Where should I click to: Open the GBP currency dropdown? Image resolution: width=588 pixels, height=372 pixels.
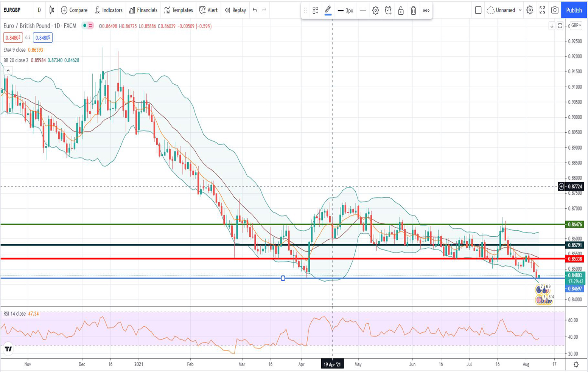pyautogui.click(x=576, y=25)
